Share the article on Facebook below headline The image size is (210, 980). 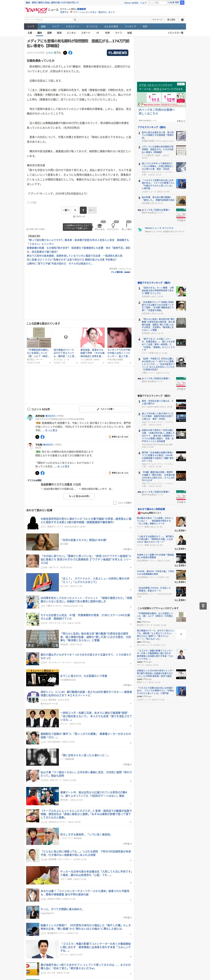70,53
